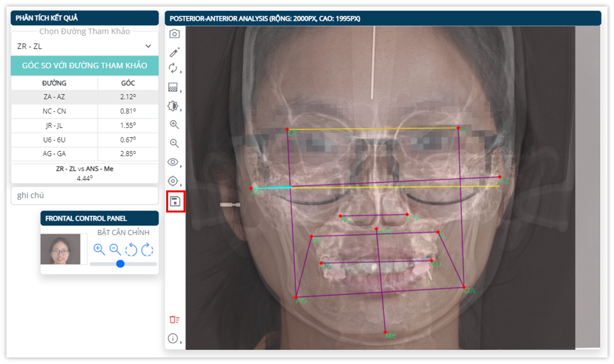Click the ghi chú notes field

[84, 195]
